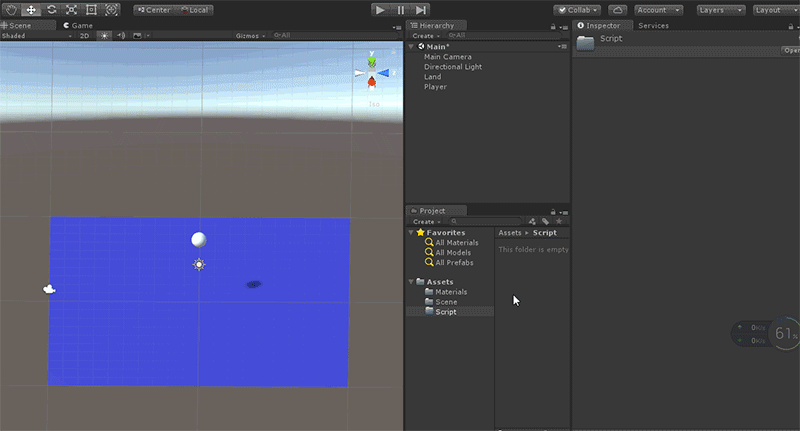The image size is (800, 431).
Task: Toggle the Center pivot mode button
Action: point(154,10)
